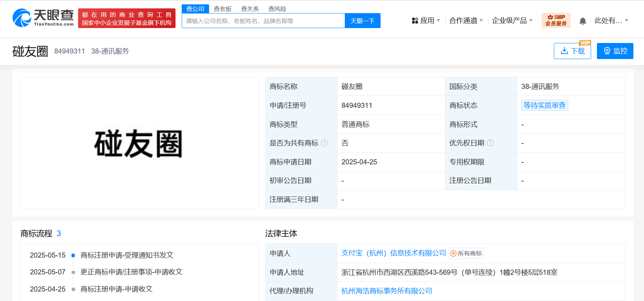644x301 pixels.
Task: Switch to the 查老板 search tab
Action: [x=223, y=9]
